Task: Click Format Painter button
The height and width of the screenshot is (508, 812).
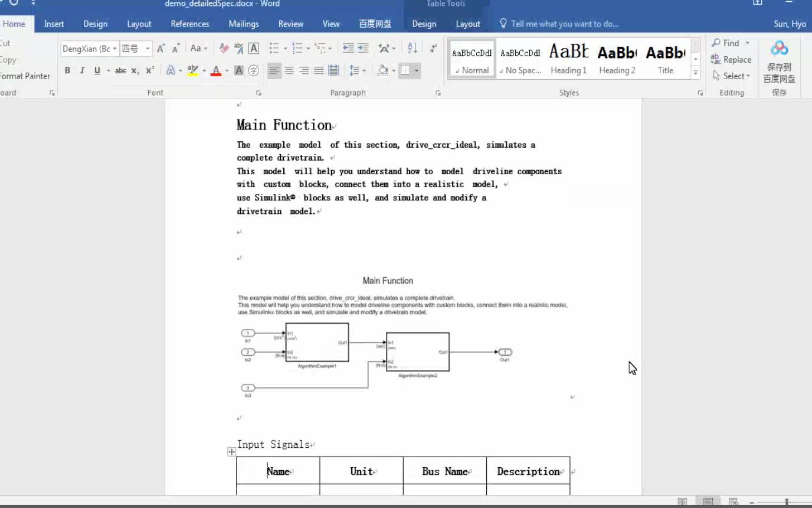Action: [x=25, y=76]
